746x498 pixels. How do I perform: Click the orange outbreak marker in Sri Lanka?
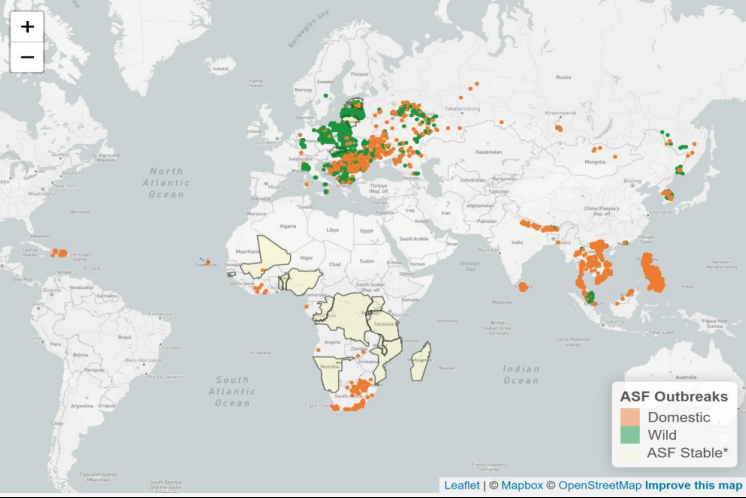523,288
